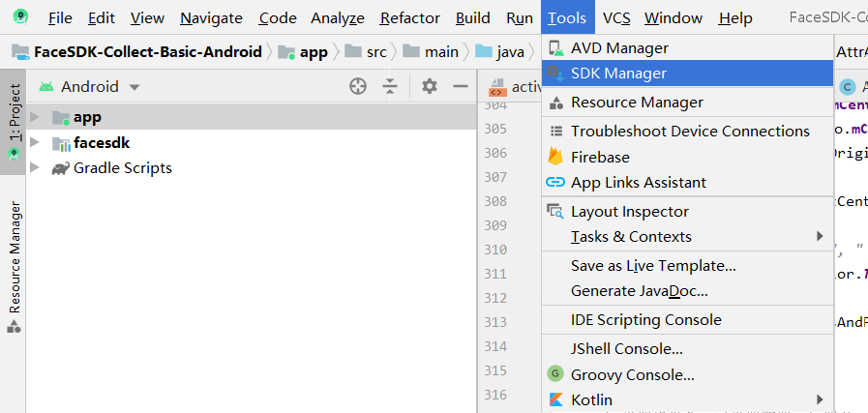Image resolution: width=868 pixels, height=413 pixels.
Task: Open the Window menu
Action: 673,18
